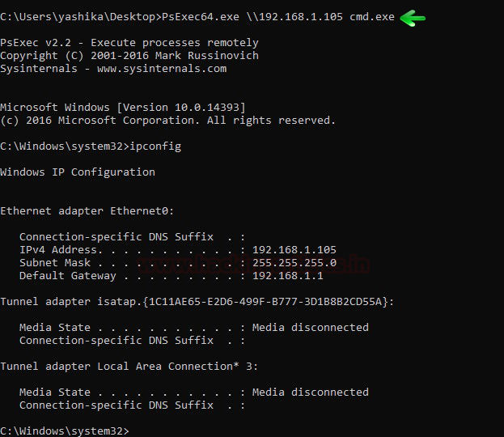Viewport: 504px width, 437px height.
Task: Click the Local Area Connection* 3 heading
Action: 177,367
